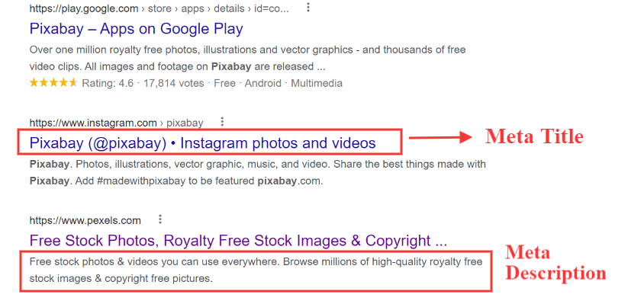Click the https://play.google.com breadcrumb URL
This screenshot has width=644, height=301.
click(x=159, y=9)
